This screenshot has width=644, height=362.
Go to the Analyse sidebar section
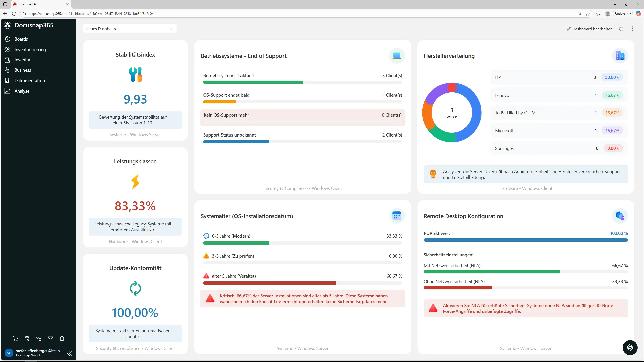point(22,91)
